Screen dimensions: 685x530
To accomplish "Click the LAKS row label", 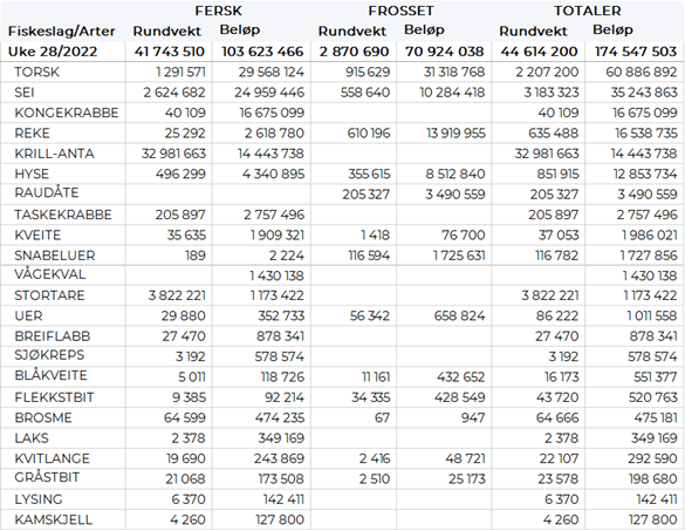I will coord(31,437).
